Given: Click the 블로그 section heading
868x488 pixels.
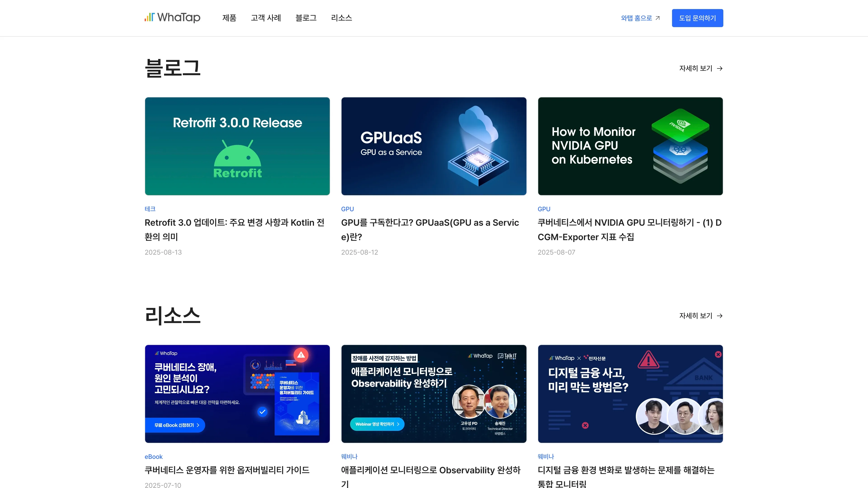Looking at the screenshot, I should 172,68.
